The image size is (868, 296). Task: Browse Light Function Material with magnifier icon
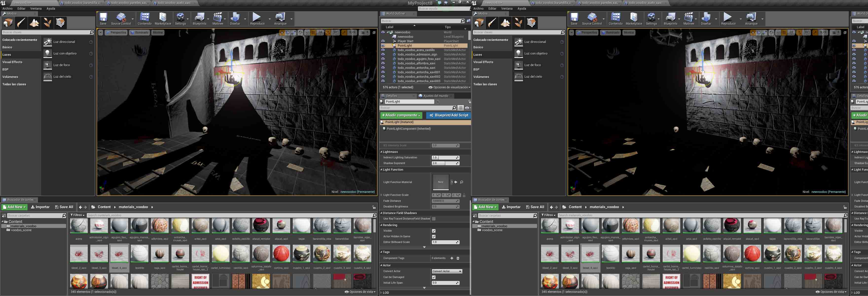[x=461, y=182]
